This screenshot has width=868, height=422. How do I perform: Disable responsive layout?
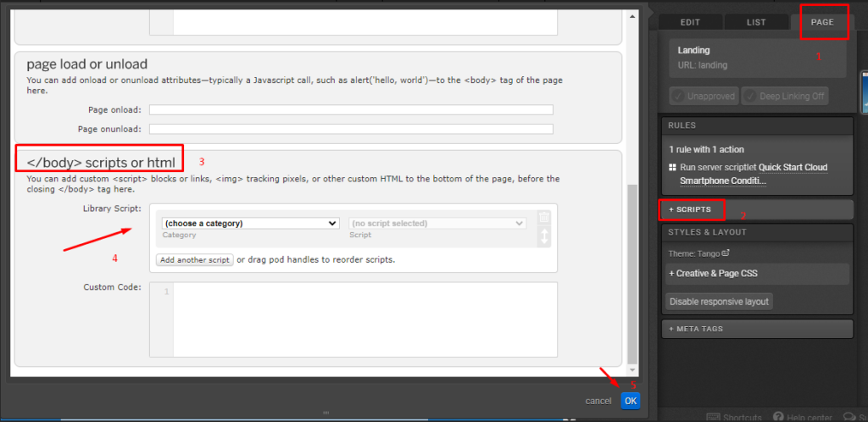[719, 302]
